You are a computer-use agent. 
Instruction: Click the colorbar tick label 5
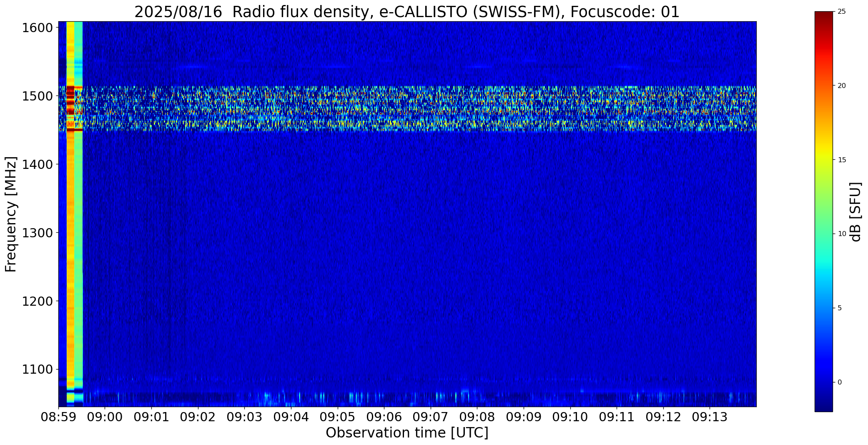[x=840, y=308]
